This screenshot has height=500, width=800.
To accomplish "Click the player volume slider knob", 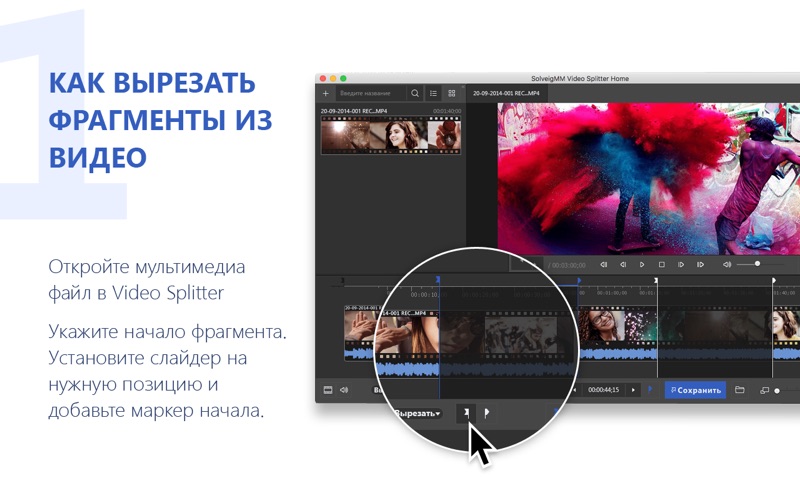I will pyautogui.click(x=757, y=264).
